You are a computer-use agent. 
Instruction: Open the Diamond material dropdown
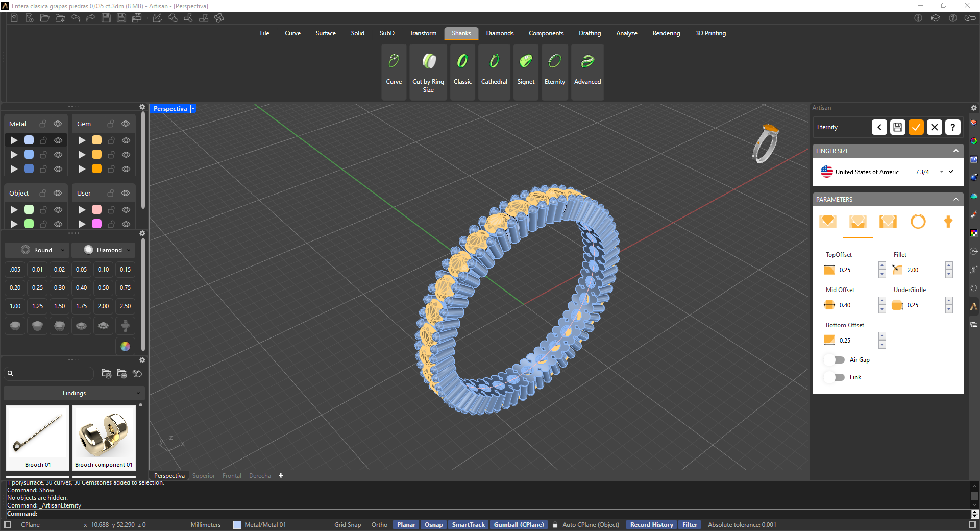104,250
